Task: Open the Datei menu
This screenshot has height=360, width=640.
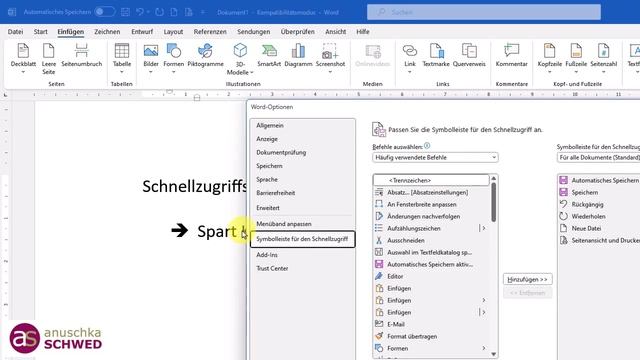Action: (x=16, y=31)
